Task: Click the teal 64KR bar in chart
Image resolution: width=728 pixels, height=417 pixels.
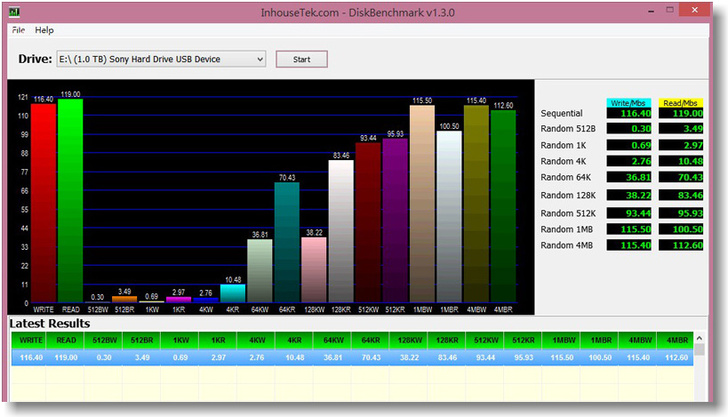Action: tap(287, 240)
